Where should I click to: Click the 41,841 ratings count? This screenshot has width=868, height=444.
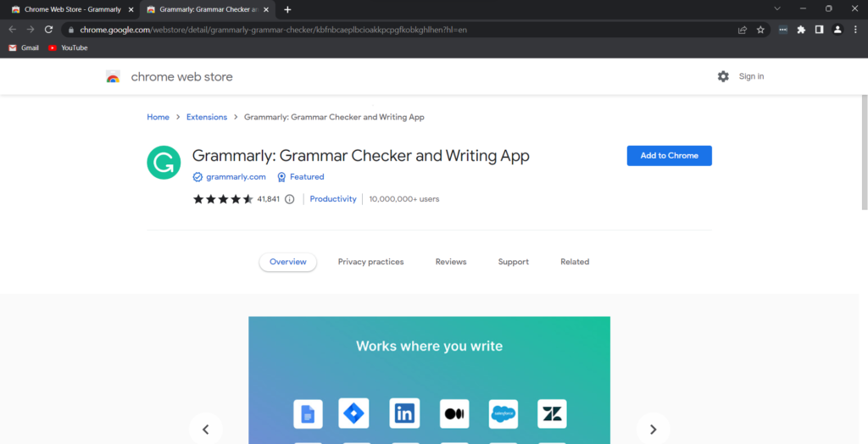click(x=269, y=199)
